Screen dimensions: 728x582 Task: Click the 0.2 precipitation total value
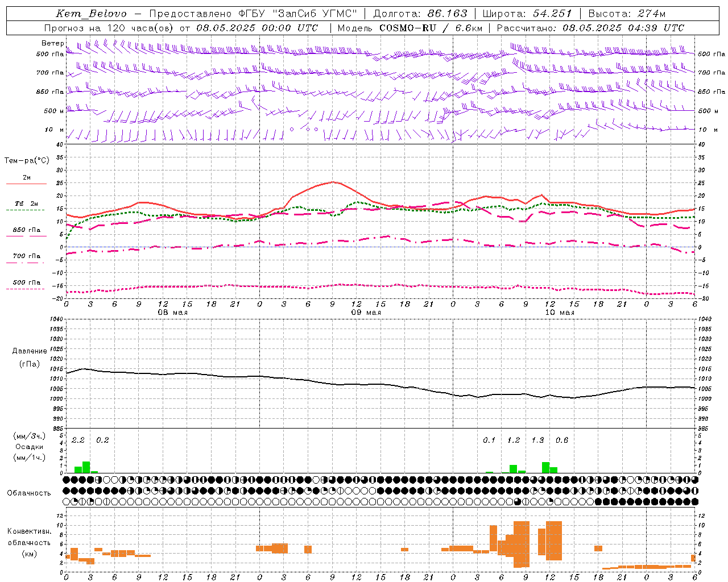point(102,440)
